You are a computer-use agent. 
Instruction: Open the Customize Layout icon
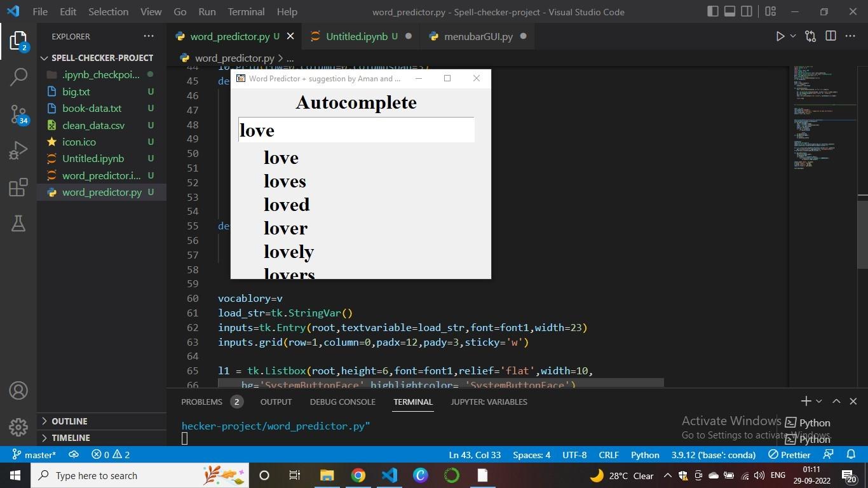(770, 11)
